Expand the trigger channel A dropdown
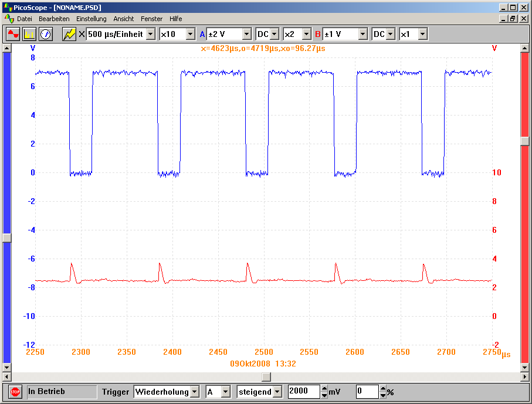The height and width of the screenshot is (404, 532). click(226, 392)
